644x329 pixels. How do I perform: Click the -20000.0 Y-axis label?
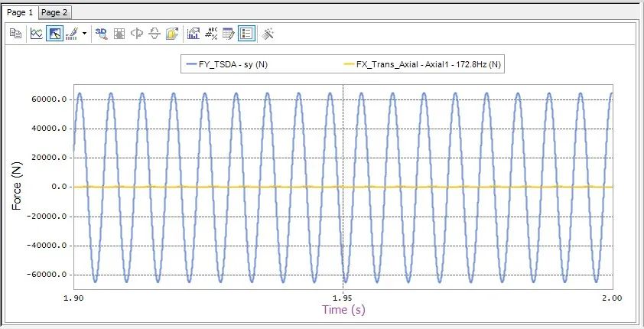pyautogui.click(x=46, y=217)
